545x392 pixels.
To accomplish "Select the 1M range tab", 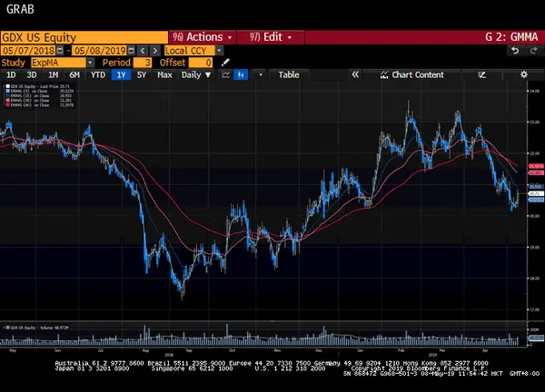I will 54,74.
